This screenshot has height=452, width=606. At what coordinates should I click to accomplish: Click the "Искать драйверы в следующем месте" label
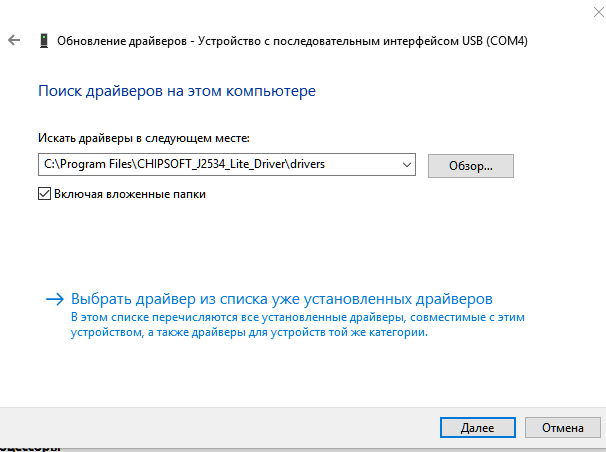point(143,137)
